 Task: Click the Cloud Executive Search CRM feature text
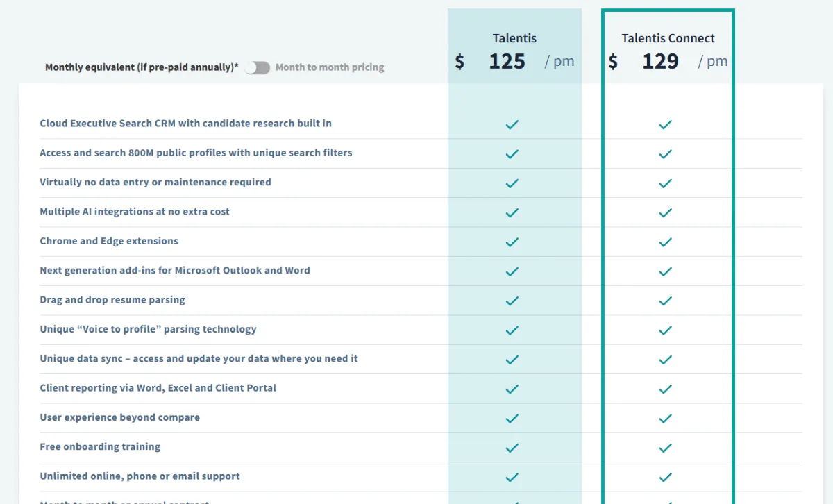coord(185,124)
